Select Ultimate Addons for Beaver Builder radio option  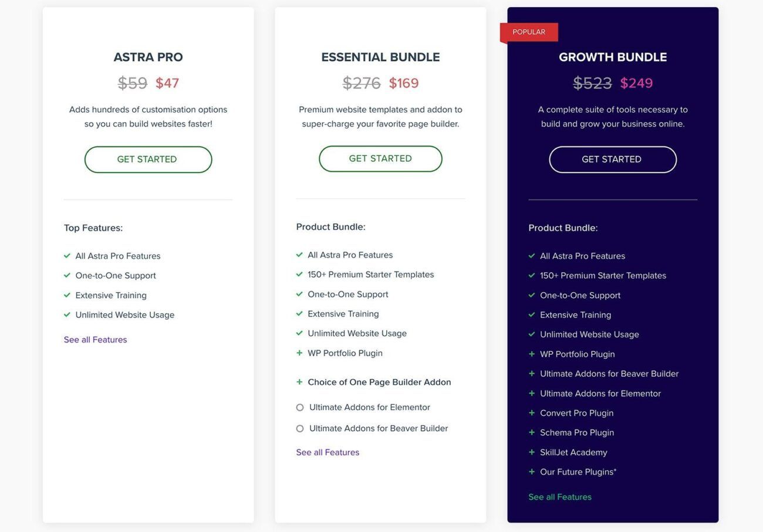[x=300, y=429]
